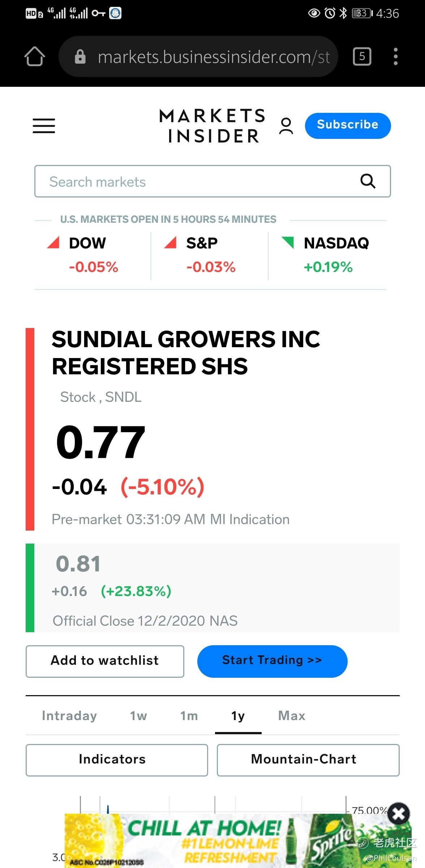Click Start Trading button
425x868 pixels.
(x=272, y=661)
